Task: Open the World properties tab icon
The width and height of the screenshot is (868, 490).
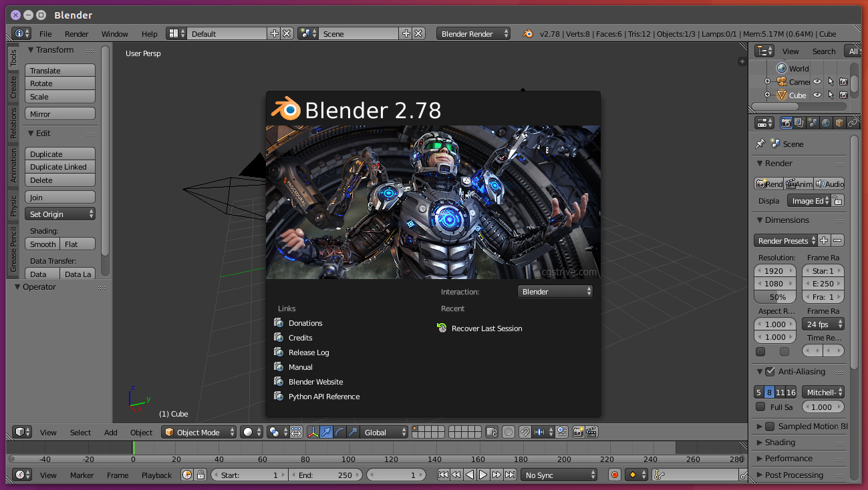Action: [826, 123]
